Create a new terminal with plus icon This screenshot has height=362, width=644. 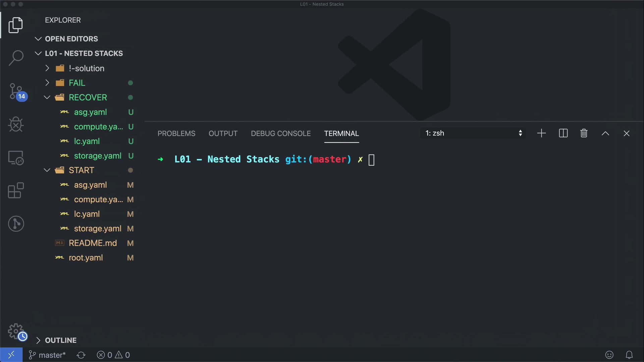[x=541, y=133]
